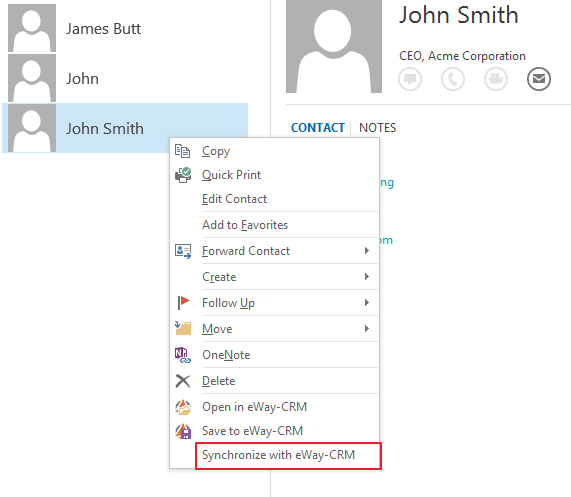Click the video call icon in contact card

pyautogui.click(x=496, y=79)
